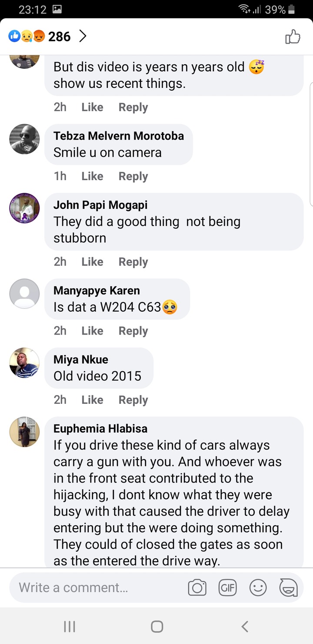Expand reactions list chevron next to 286
Viewport: 313px width, 644px height.
tap(83, 37)
